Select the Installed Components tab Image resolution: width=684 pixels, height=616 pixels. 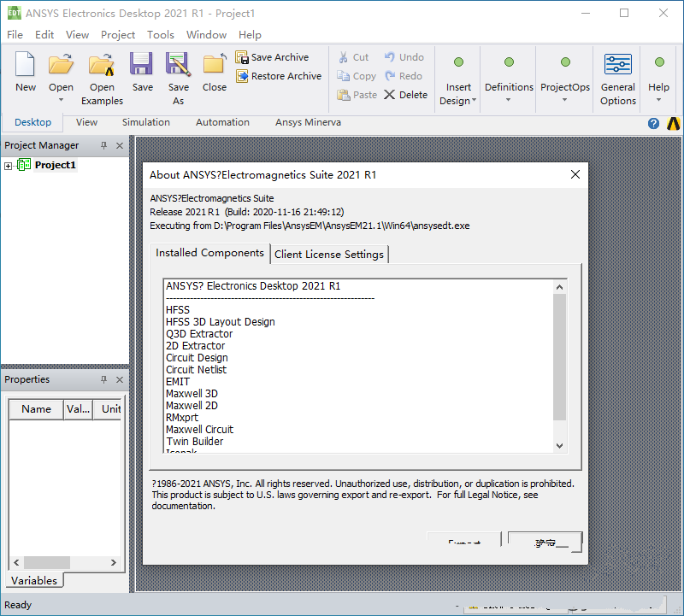point(209,253)
